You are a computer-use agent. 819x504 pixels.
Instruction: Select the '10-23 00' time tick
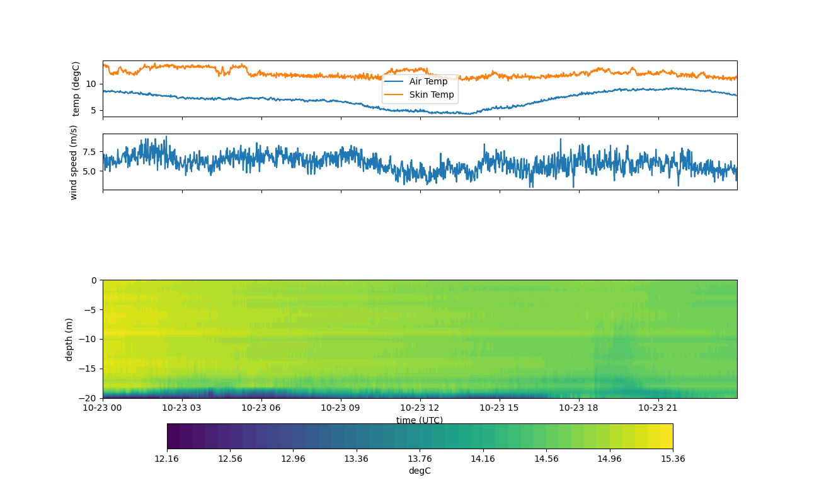[x=103, y=408]
